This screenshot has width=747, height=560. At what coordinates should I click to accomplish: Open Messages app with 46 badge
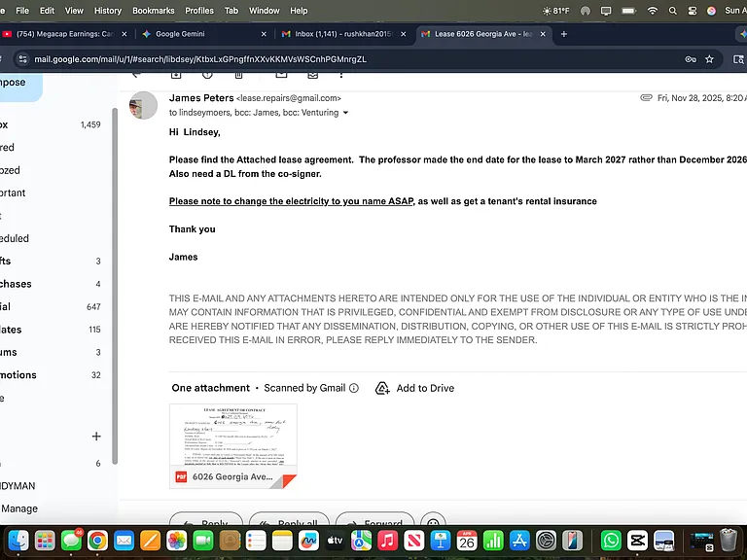coord(71,541)
